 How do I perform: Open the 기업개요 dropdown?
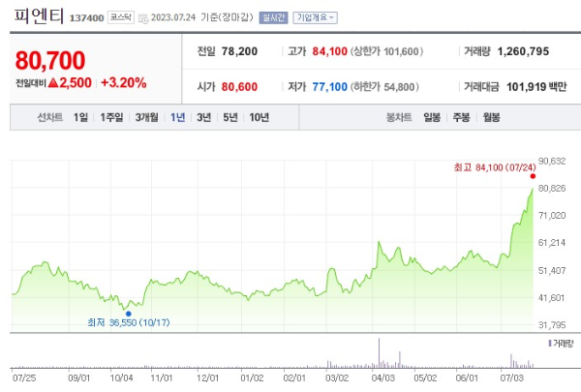point(315,17)
